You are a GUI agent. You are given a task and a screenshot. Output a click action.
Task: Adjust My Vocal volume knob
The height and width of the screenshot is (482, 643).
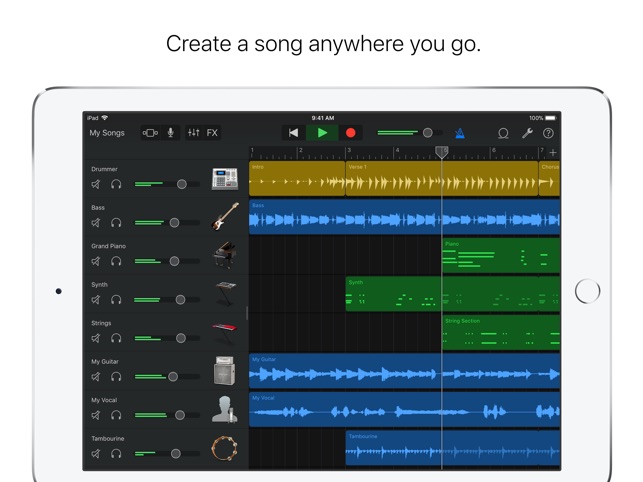click(x=180, y=415)
